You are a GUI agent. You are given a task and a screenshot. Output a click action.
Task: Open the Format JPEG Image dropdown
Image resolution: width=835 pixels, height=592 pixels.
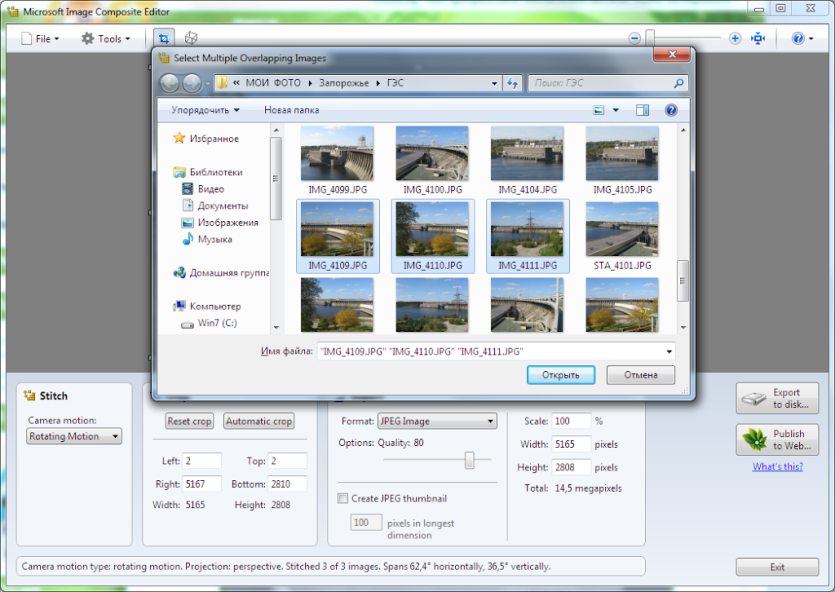437,421
